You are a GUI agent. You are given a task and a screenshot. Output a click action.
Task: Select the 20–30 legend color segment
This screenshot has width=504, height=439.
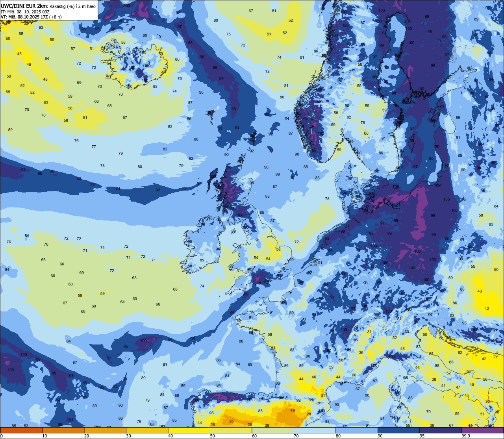coord(105,430)
